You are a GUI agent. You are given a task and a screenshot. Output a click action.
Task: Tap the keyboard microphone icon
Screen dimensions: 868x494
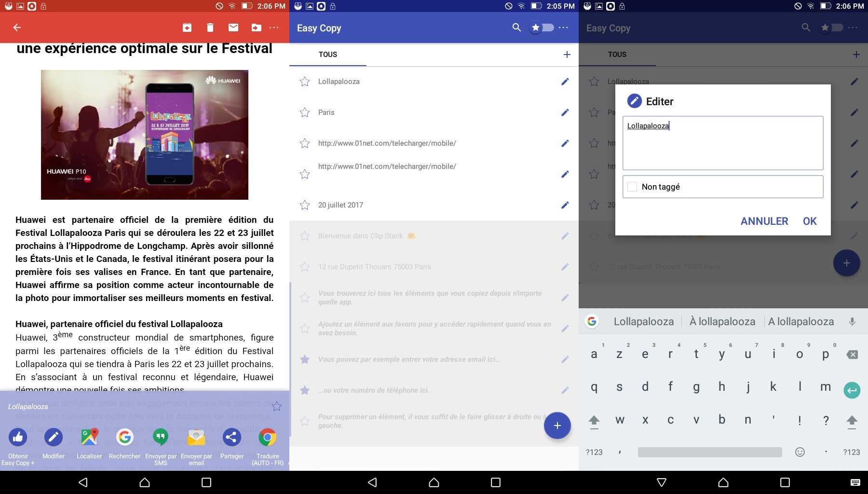pyautogui.click(x=852, y=322)
